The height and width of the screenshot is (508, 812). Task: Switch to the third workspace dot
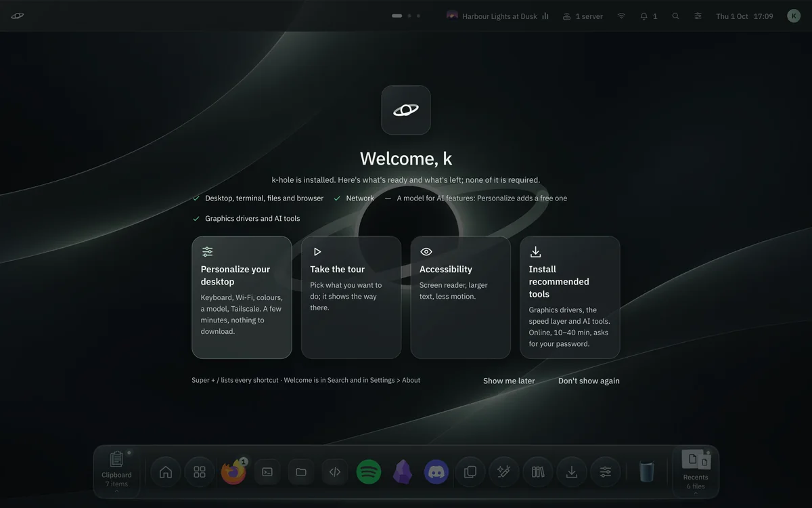pyautogui.click(x=418, y=16)
